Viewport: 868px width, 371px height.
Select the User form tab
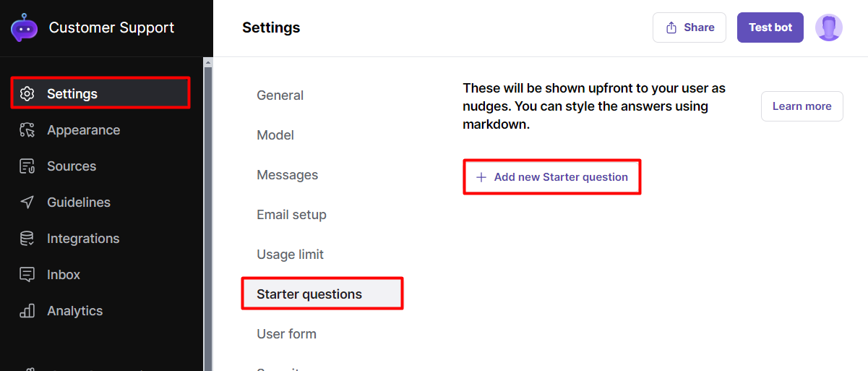(286, 334)
